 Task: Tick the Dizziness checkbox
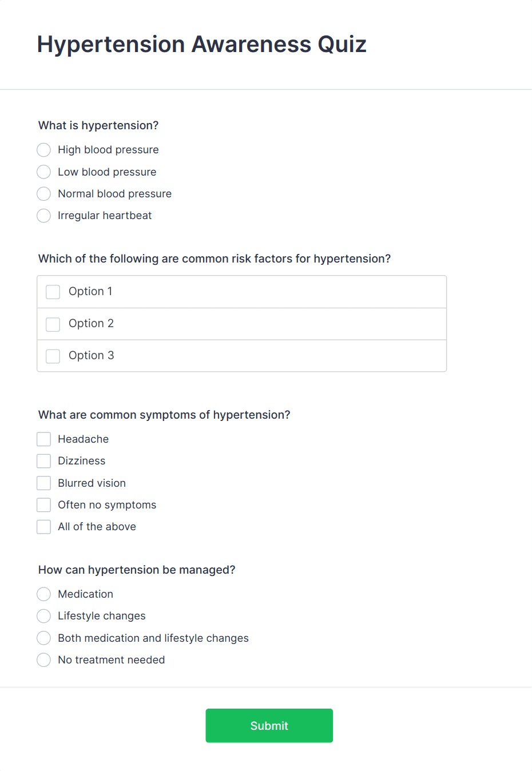44,461
